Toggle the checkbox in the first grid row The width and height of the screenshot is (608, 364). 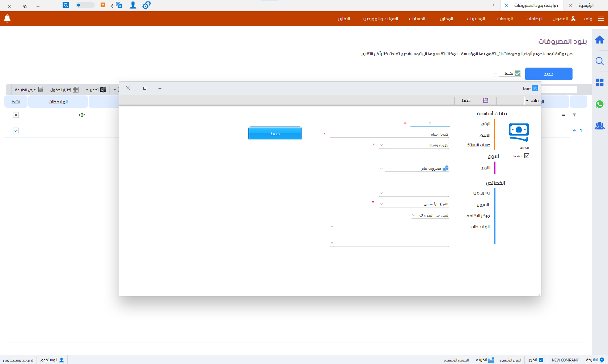point(16,130)
